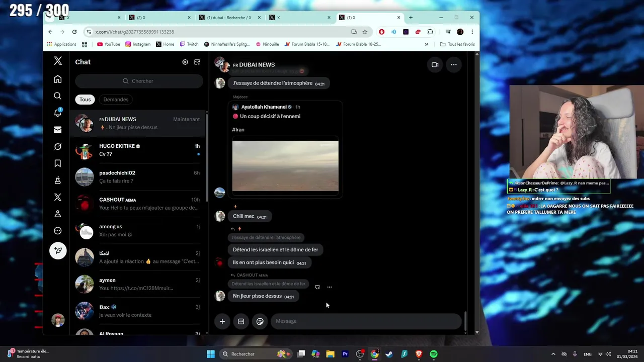This screenshot has height=362, width=644.
Task: Open Steam from the taskbar
Action: [389, 354]
